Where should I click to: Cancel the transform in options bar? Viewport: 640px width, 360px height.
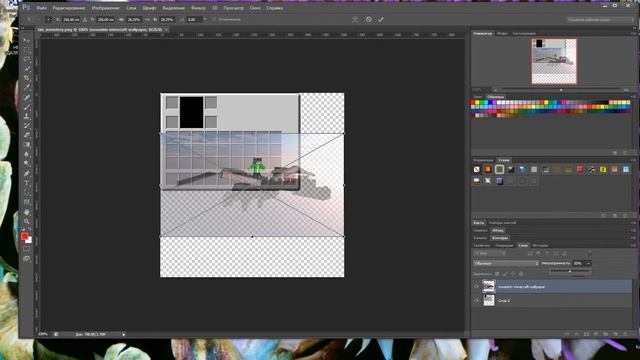tap(369, 19)
